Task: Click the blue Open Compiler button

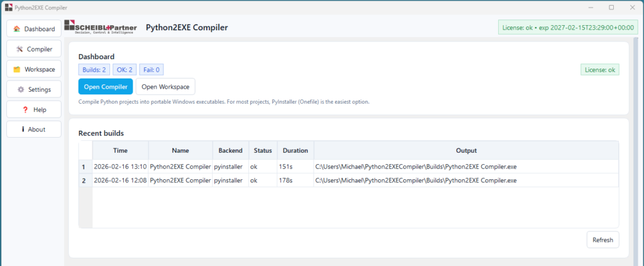Action: (106, 87)
